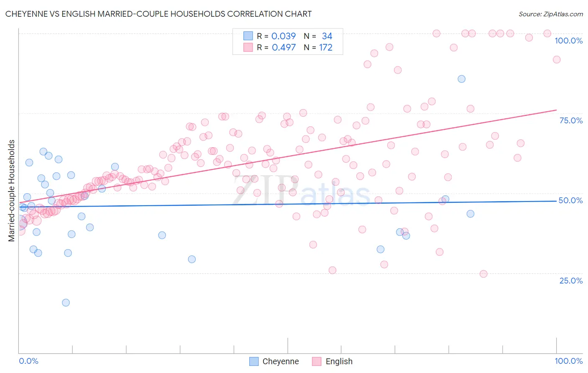This screenshot has height=373, width=588.
Task: Click the 100.0% y-axis label
Action: 568,41
